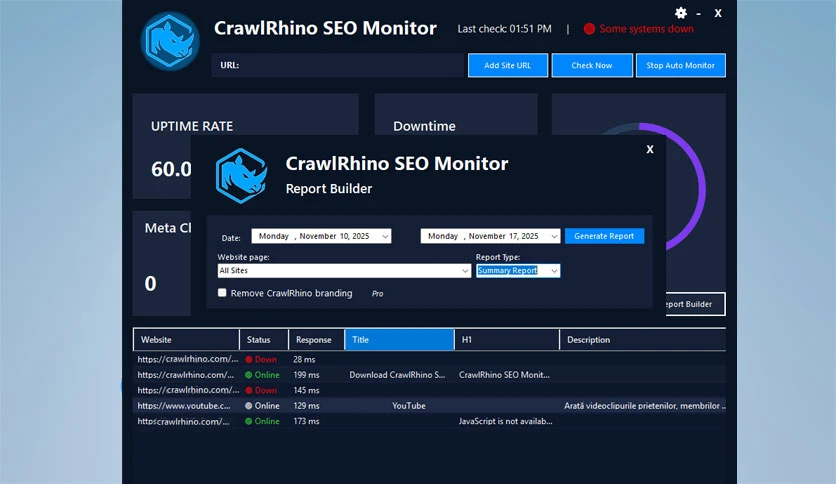Screen dimensions: 836x484
Task: Sort by Website column header
Action: pyautogui.click(x=186, y=340)
